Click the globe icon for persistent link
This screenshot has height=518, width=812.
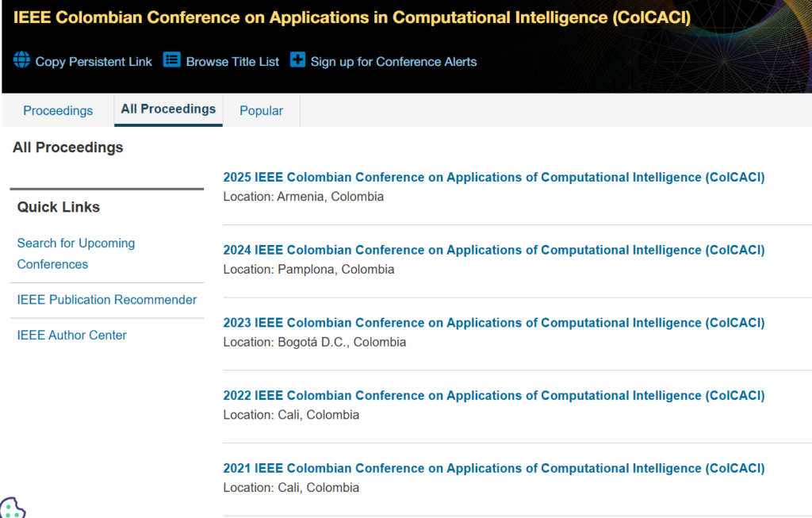(21, 60)
